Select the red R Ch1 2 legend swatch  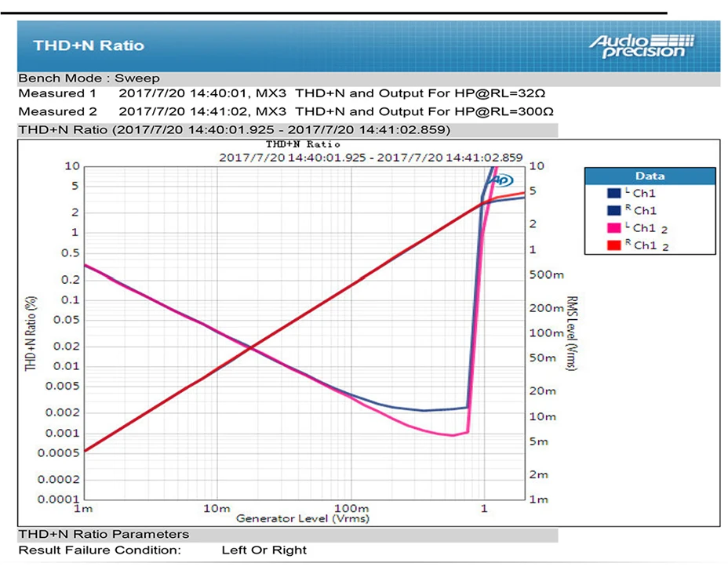(x=613, y=245)
